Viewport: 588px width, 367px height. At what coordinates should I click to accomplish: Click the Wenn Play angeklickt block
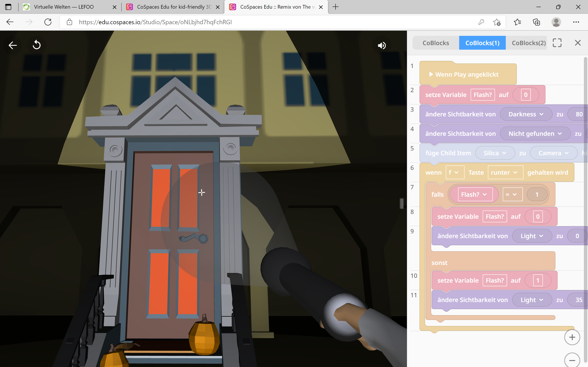[x=467, y=75]
